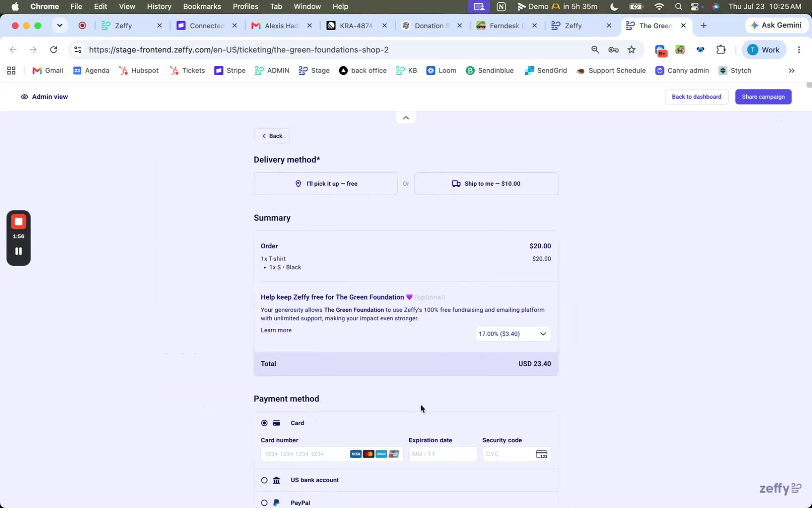
Task: Open the Profiles menu
Action: [x=245, y=7]
